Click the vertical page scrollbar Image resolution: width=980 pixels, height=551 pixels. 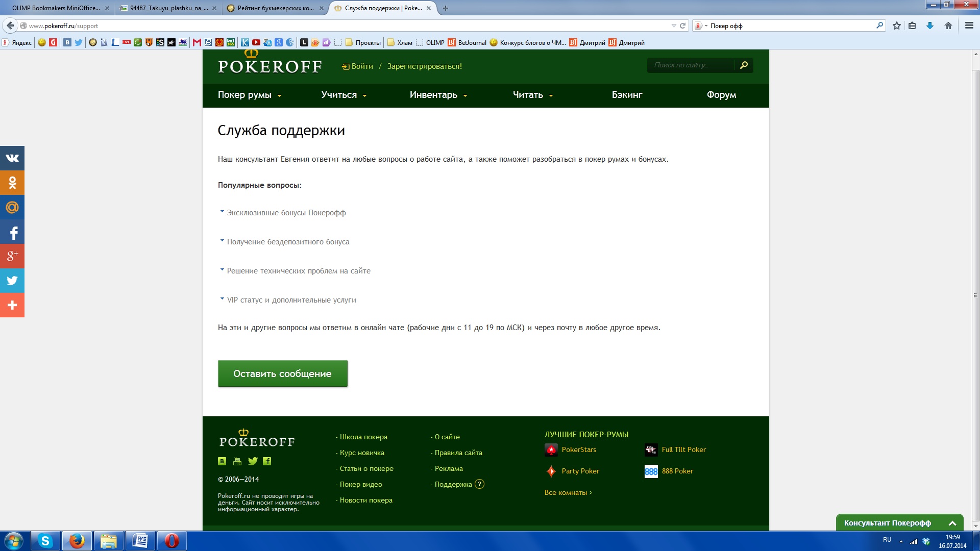click(x=975, y=295)
